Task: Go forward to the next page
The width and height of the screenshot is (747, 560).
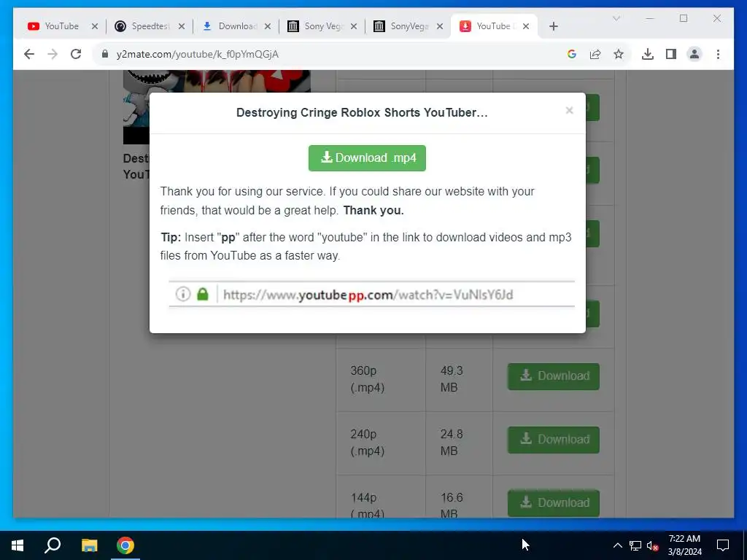Action: pos(53,54)
